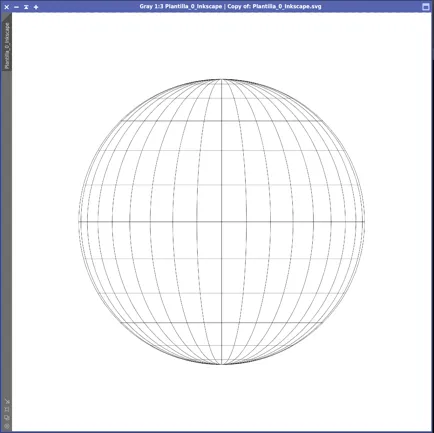Click the square-frame icon in the left sidebar
434x433 pixels.
[x=7, y=409]
